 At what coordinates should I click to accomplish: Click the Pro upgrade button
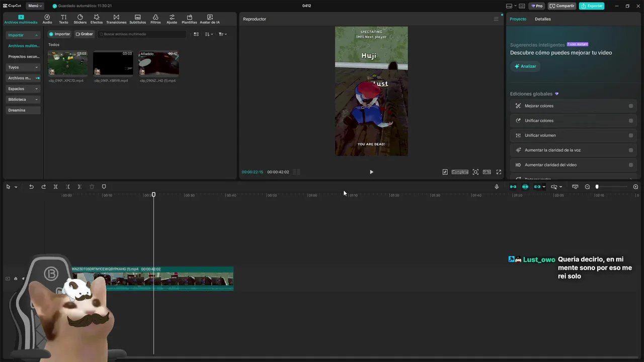(537, 6)
